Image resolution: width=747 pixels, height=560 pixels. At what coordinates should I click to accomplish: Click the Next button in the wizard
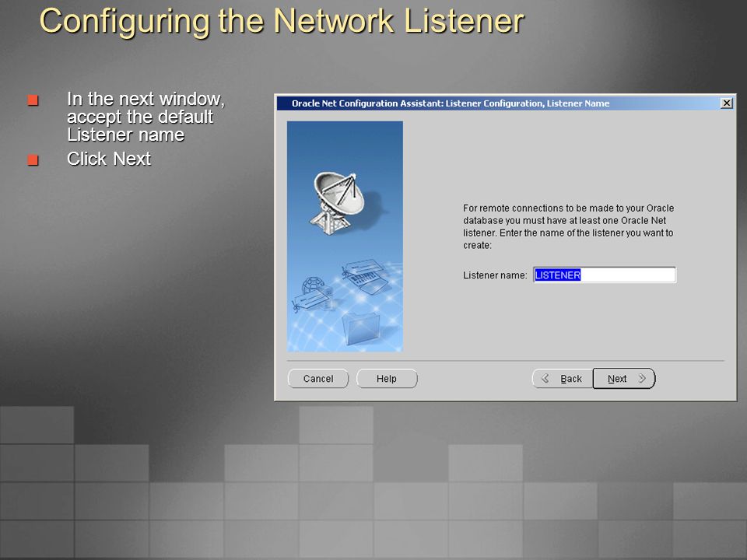coord(624,379)
